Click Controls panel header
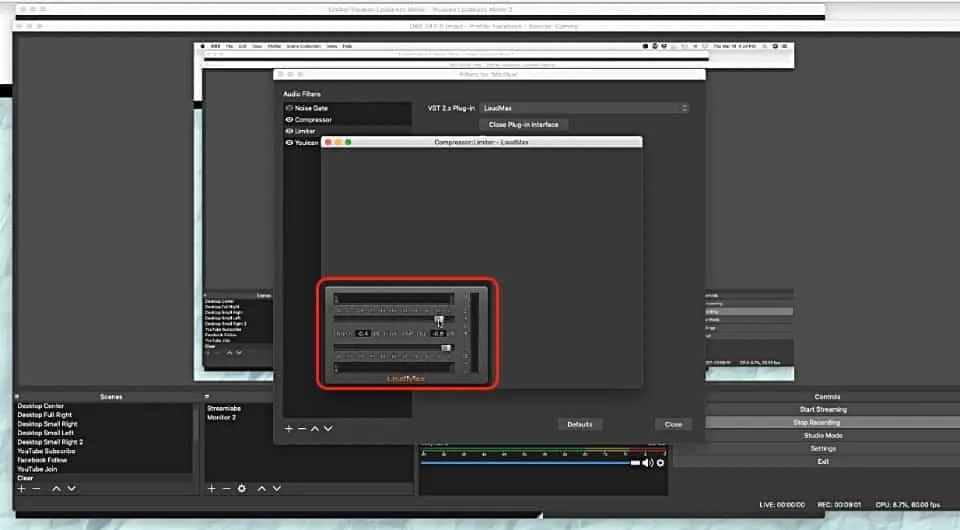This screenshot has height=530, width=960. [x=827, y=397]
